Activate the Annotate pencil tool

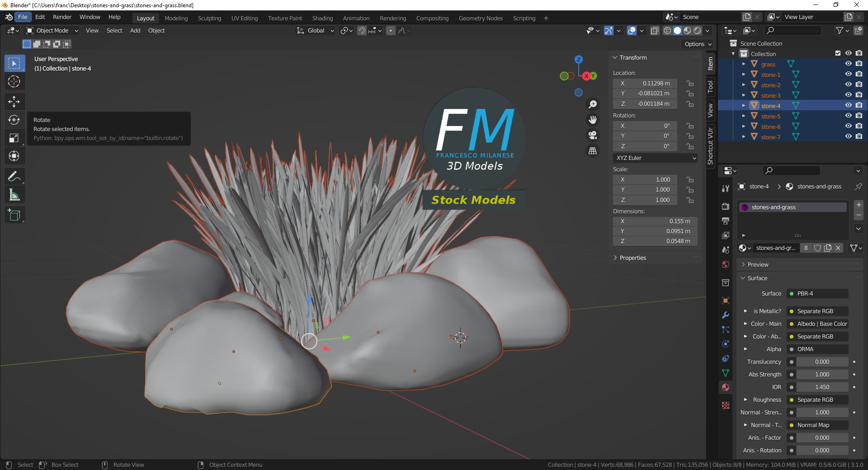coord(14,176)
